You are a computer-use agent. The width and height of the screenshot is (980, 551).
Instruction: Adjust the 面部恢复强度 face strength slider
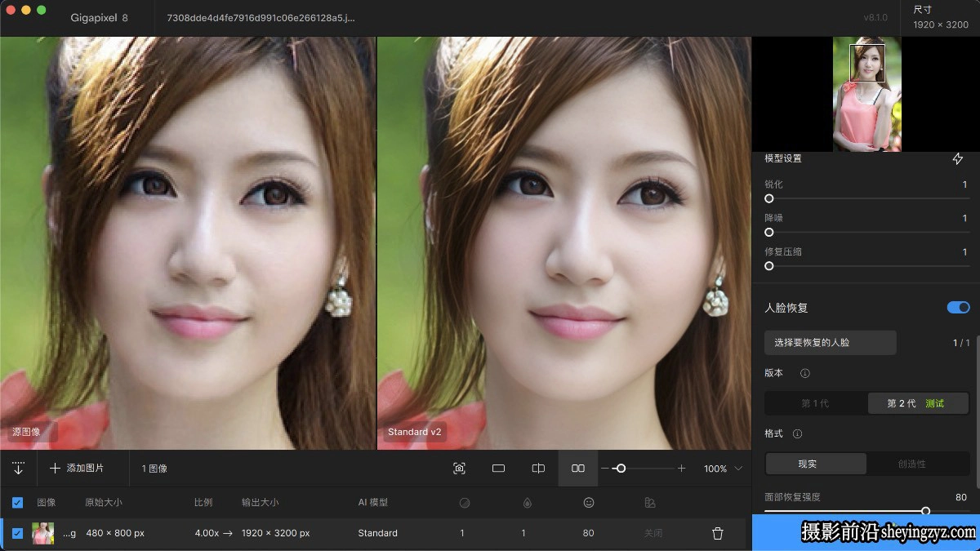click(x=925, y=511)
